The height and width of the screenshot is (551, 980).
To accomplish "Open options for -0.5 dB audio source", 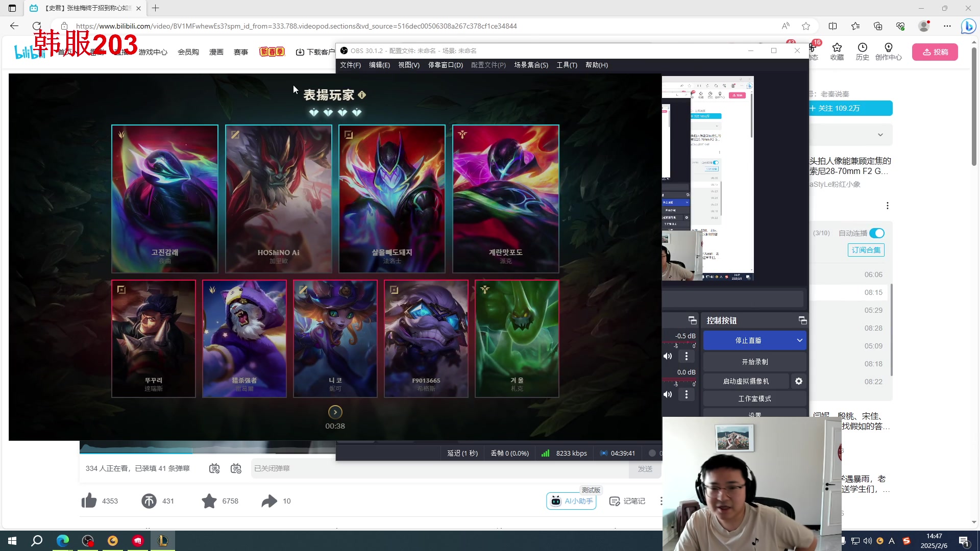I will tap(687, 356).
